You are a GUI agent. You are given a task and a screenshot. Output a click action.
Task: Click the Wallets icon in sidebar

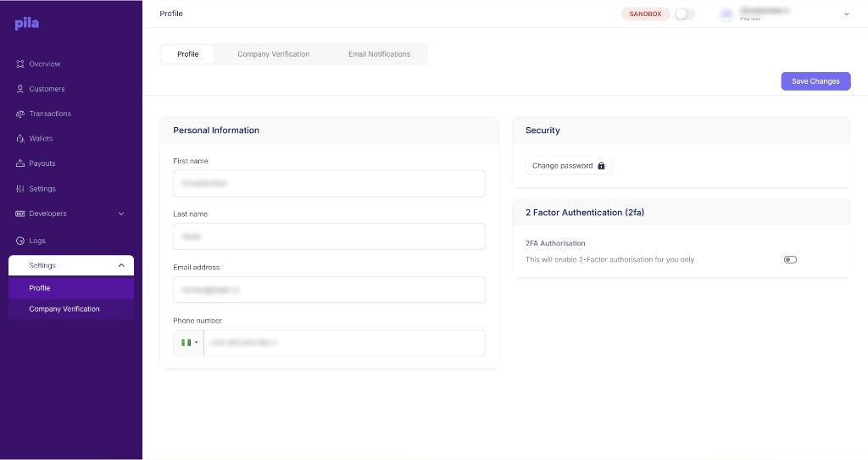(20, 138)
